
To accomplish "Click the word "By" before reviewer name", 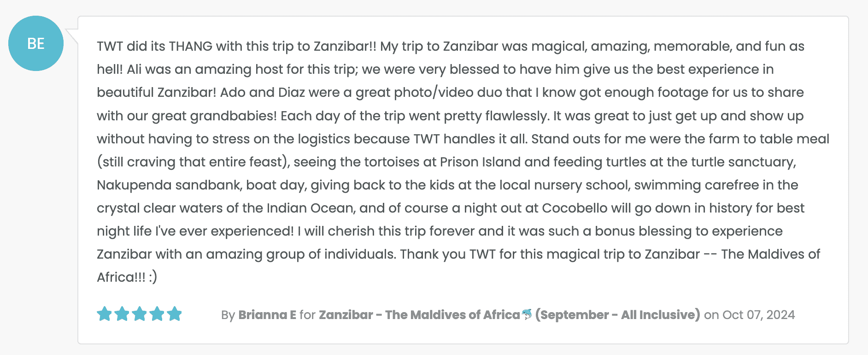I will click(x=228, y=315).
